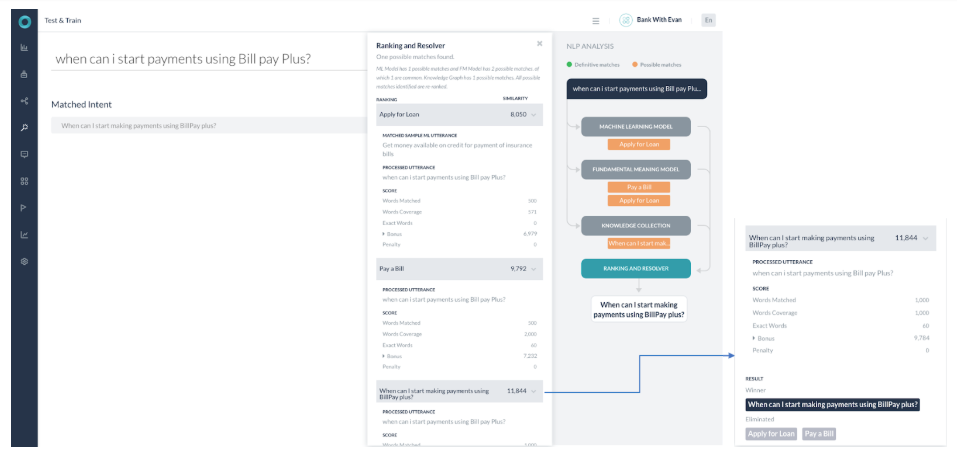The height and width of the screenshot is (466, 957).
Task: Open the flag icon in the sidebar
Action: (x=24, y=208)
